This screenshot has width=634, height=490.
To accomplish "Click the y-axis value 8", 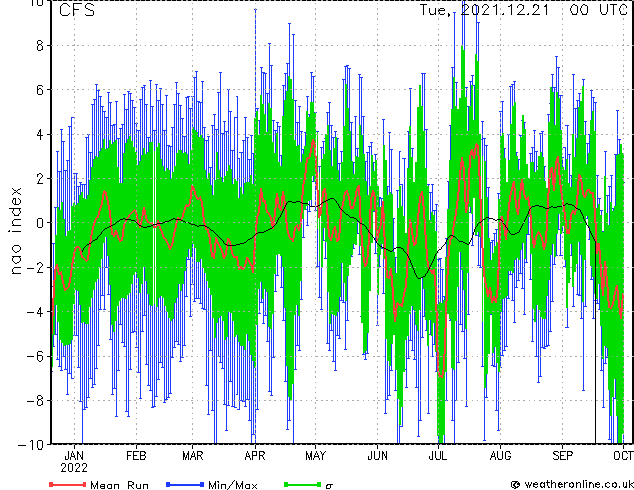I will point(40,46).
